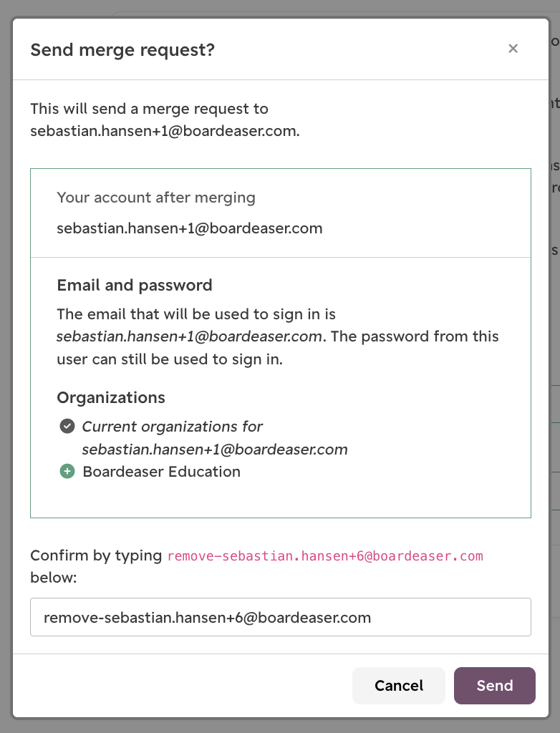560x733 pixels.
Task: Click the email under 'Your account after merging'
Action: [190, 228]
